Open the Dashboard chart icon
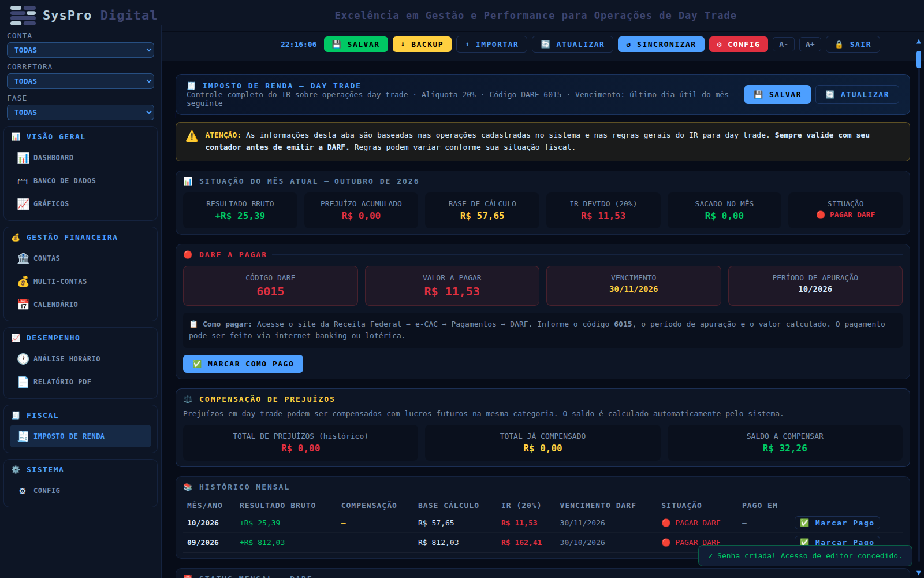The image size is (924, 578). [23, 158]
